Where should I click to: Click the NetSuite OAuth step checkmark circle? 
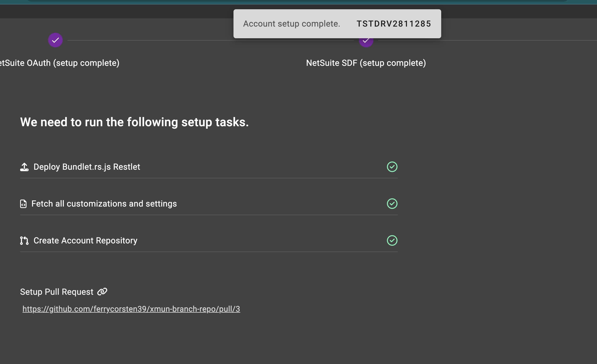[x=55, y=40]
